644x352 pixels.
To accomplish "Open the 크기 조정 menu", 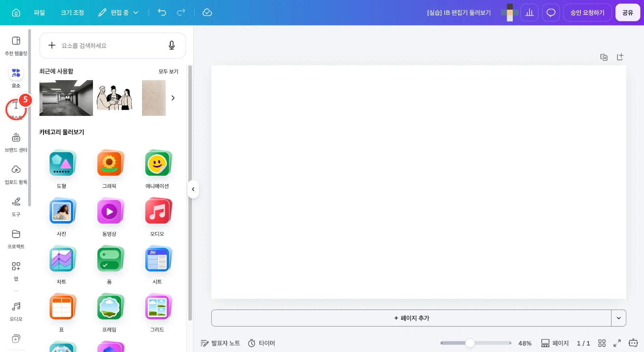I will click(72, 12).
